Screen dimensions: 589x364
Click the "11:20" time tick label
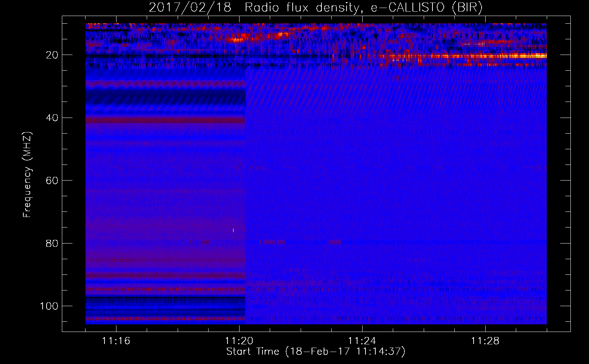[x=239, y=341]
